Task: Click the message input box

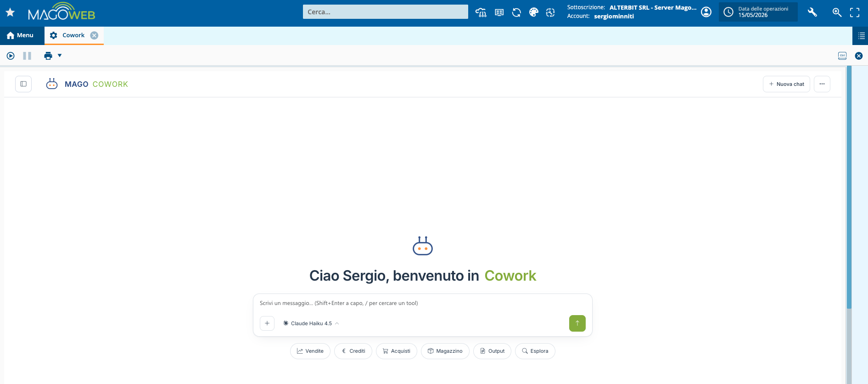Action: click(x=422, y=303)
